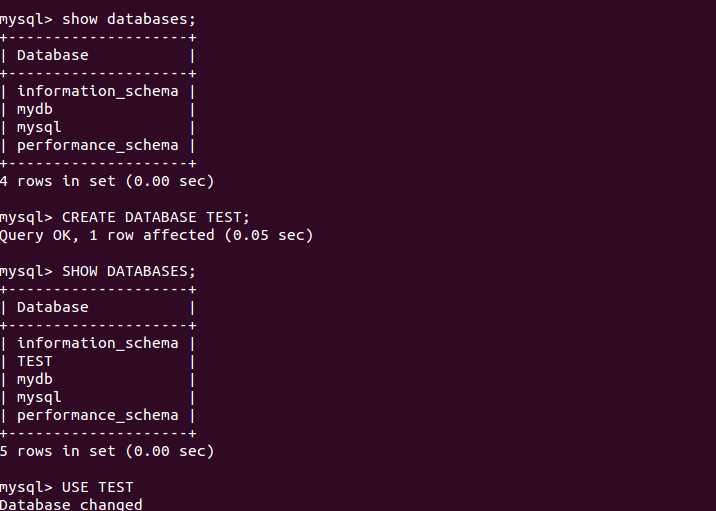The width and height of the screenshot is (716, 511).
Task: Click performance_schema in the five-row table
Action: click(x=97, y=415)
